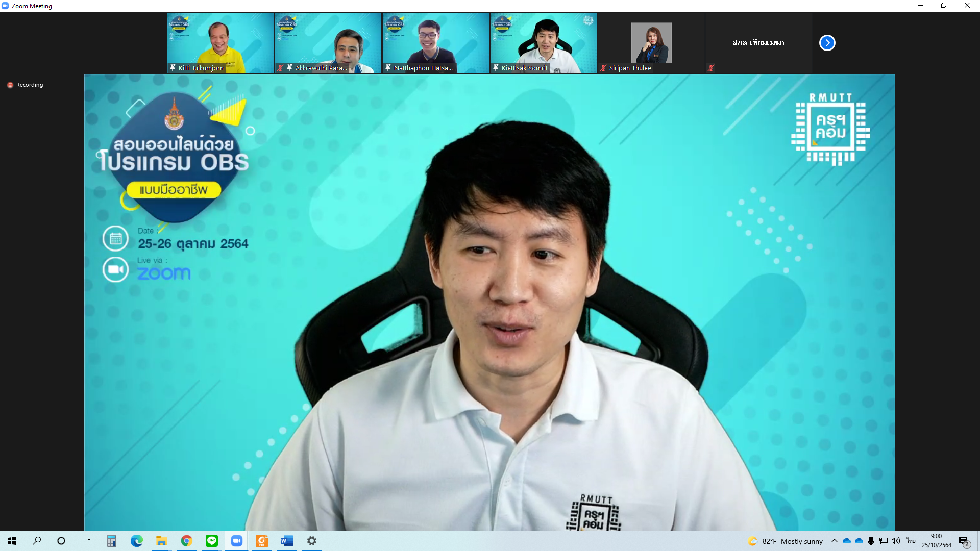Click the pin icon on Kiettisak Somrit

click(496, 68)
